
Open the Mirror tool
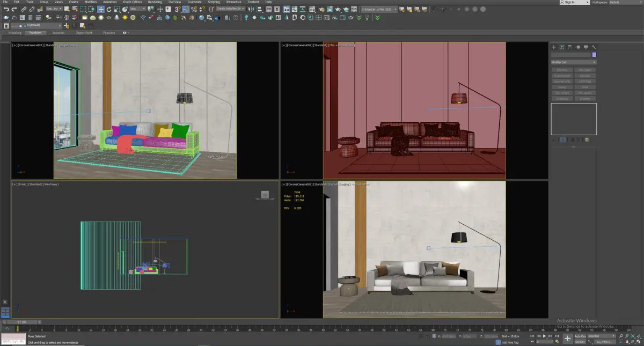click(x=251, y=9)
